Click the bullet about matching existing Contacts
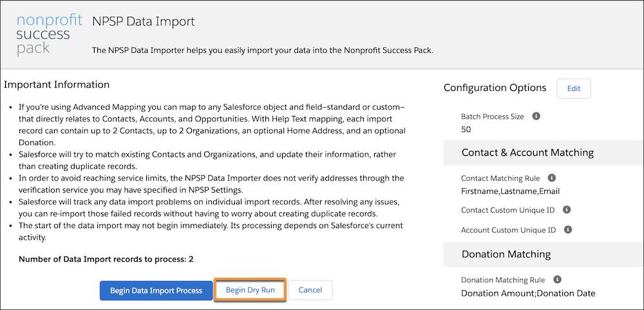Viewport: 644px width, 310px height. click(x=207, y=160)
